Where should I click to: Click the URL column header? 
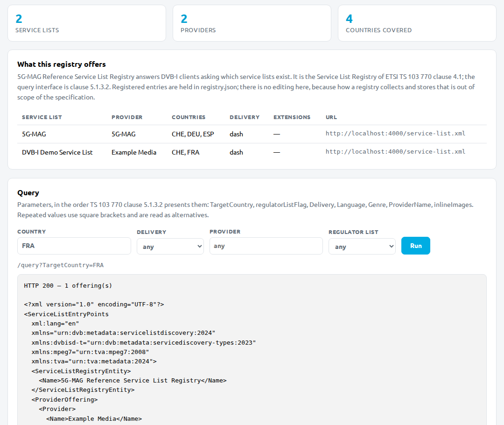[331, 117]
